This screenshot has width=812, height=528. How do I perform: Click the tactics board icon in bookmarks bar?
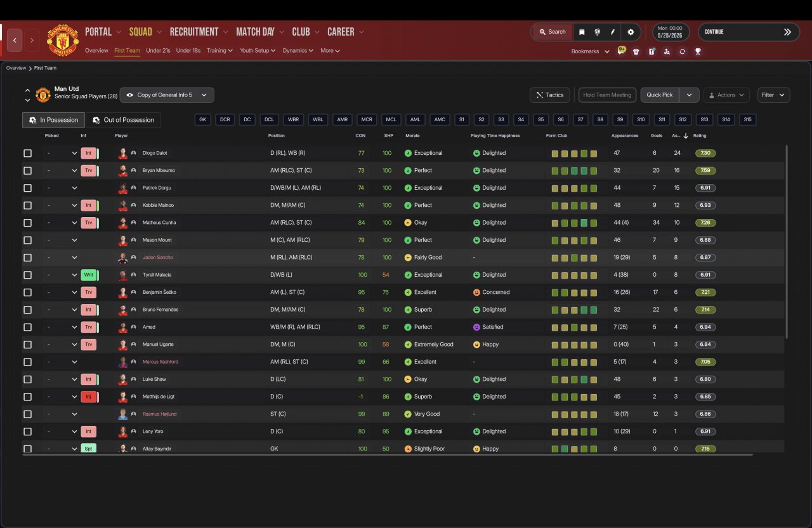click(x=652, y=51)
